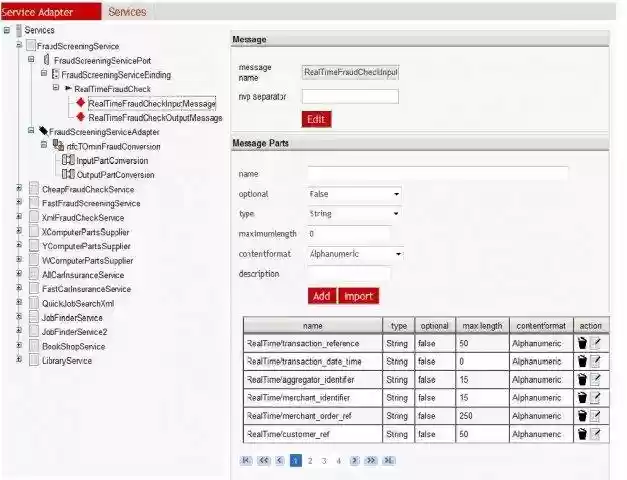
Task: Expand the CheapFraudCheckService node
Action: [x=19, y=188]
